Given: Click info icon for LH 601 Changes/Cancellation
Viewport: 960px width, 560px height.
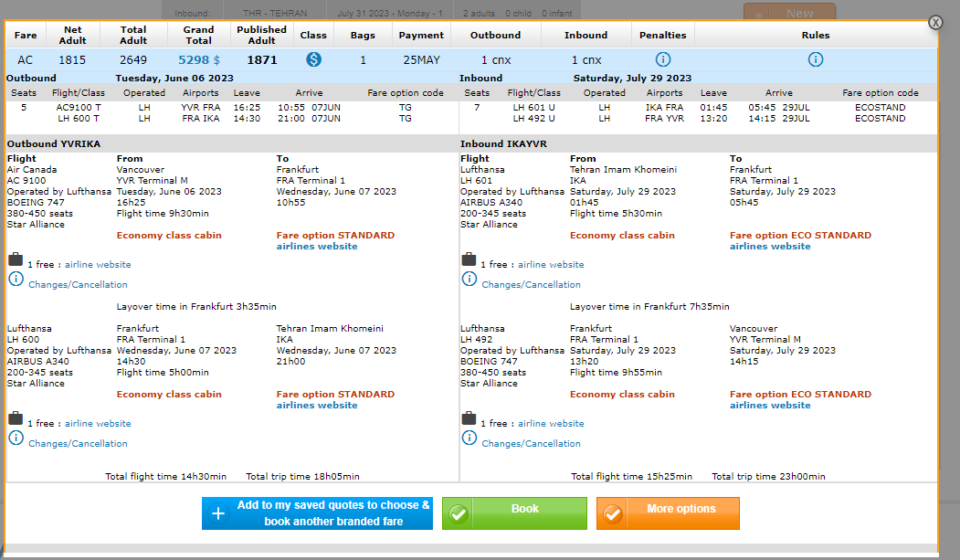Looking at the screenshot, I should tap(469, 279).
